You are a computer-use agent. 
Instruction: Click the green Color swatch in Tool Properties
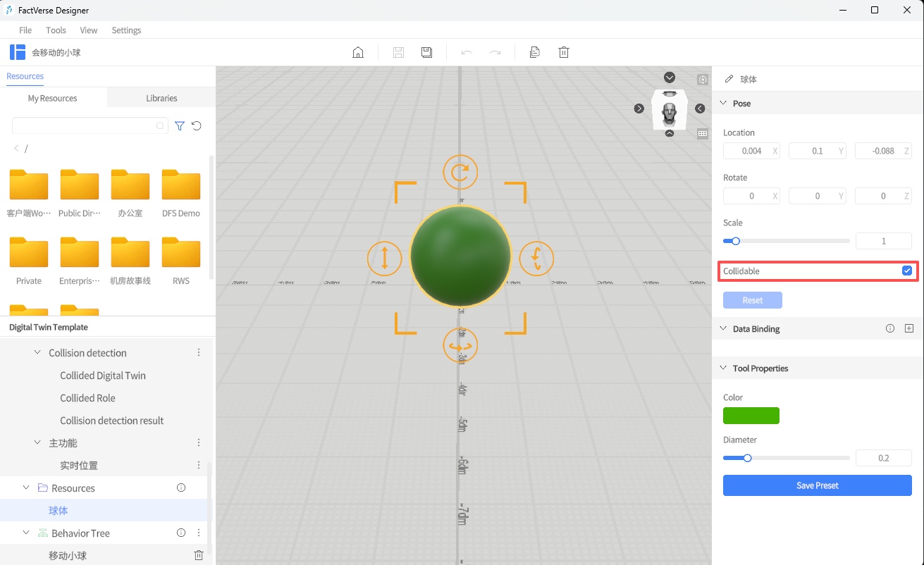(751, 416)
